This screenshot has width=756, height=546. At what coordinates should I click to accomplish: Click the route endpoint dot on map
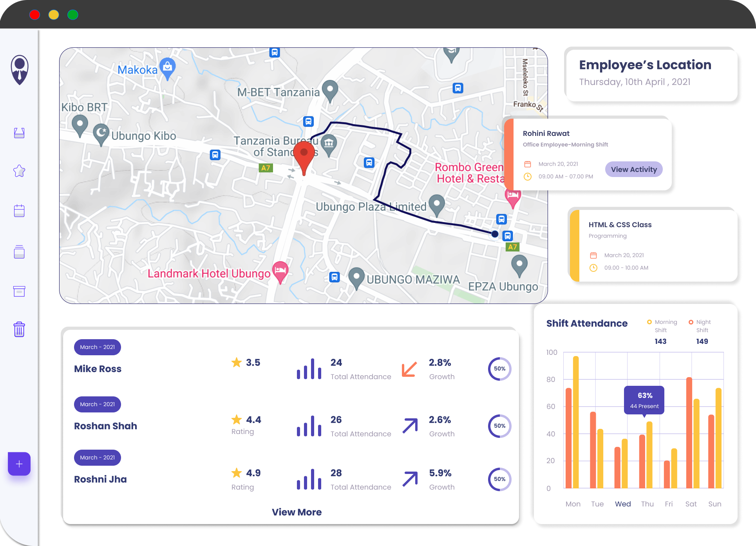coord(495,234)
